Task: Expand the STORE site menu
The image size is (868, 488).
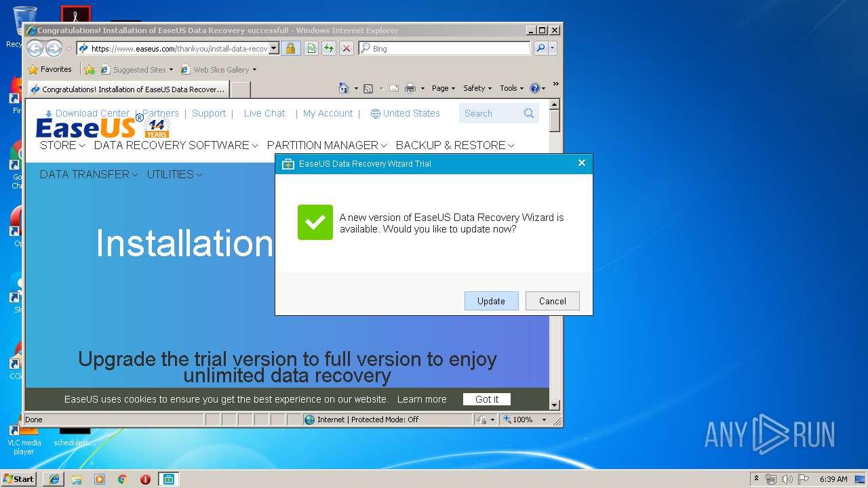Action: (62, 145)
